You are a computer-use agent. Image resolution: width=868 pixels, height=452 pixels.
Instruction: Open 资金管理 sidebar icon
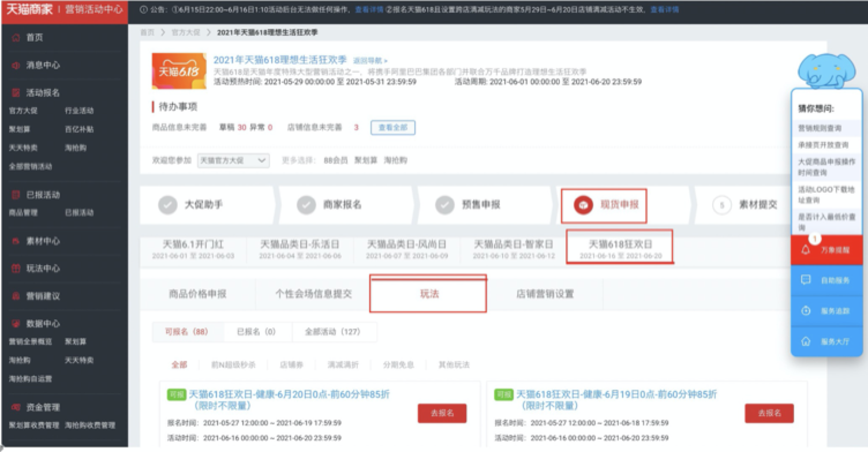(x=16, y=408)
